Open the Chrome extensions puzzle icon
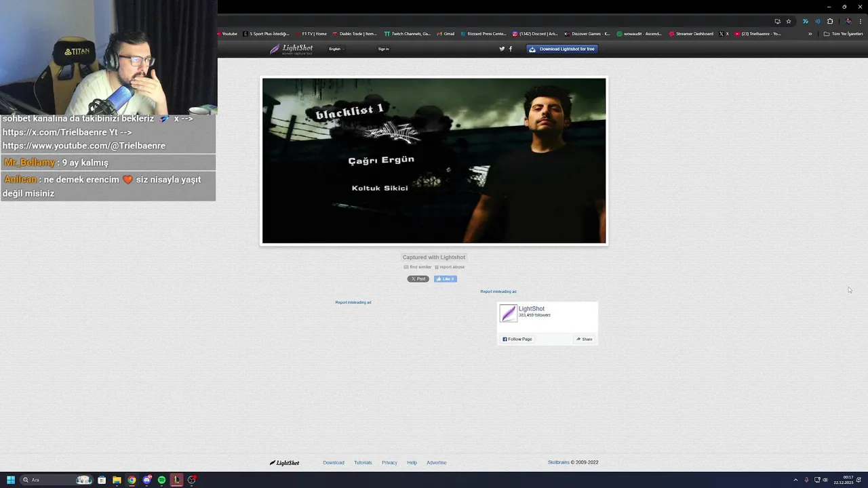 830,21
